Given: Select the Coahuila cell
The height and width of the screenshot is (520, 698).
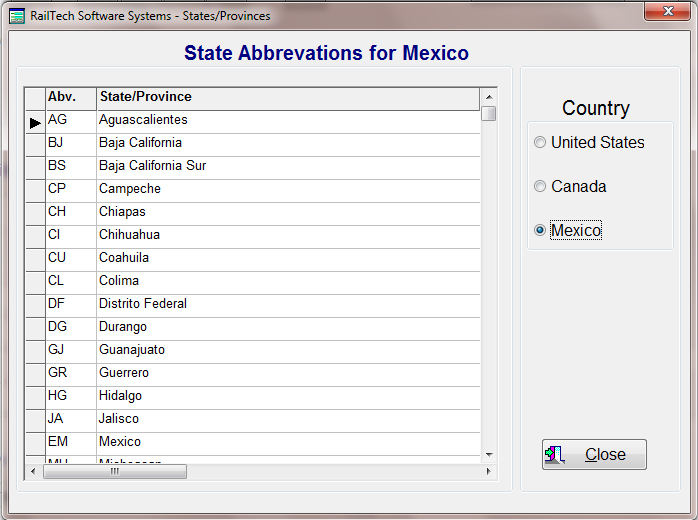Looking at the screenshot, I should (x=288, y=260).
